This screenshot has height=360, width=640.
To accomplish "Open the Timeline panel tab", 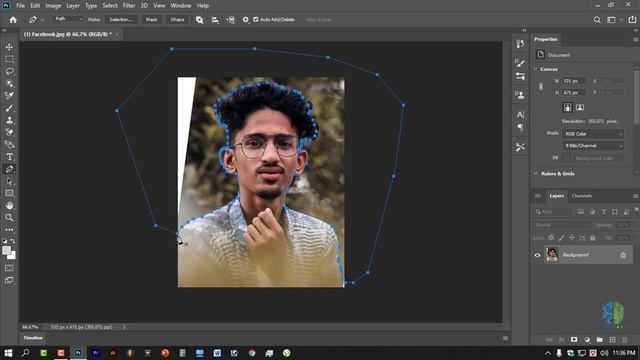I will click(x=33, y=338).
